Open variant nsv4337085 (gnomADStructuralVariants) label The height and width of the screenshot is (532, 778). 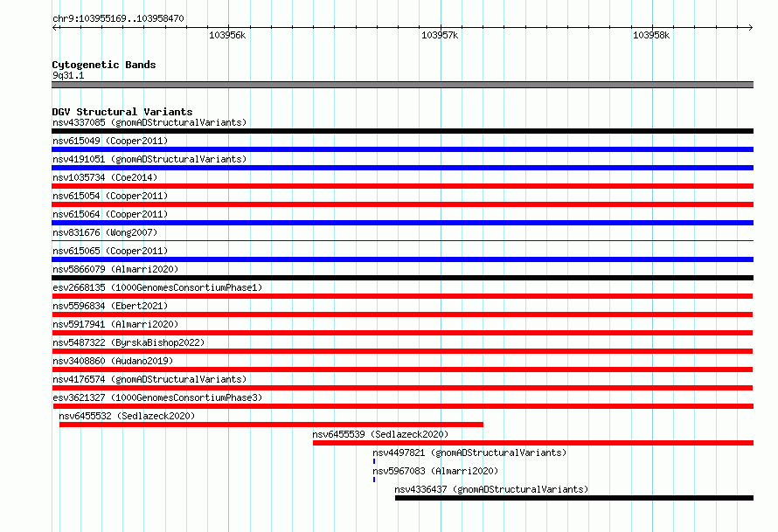[149, 122]
